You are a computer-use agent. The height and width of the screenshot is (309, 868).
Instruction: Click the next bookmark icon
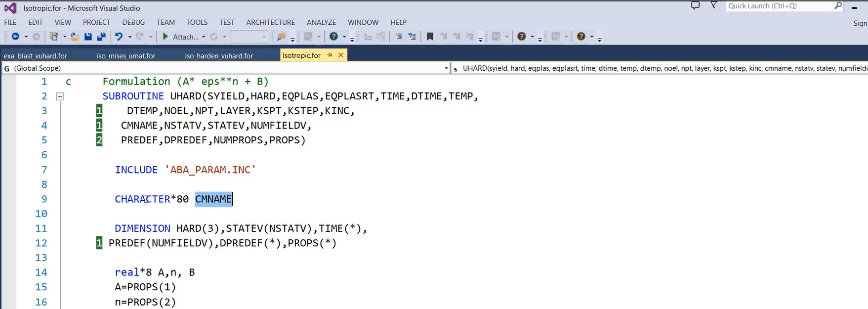456,37
